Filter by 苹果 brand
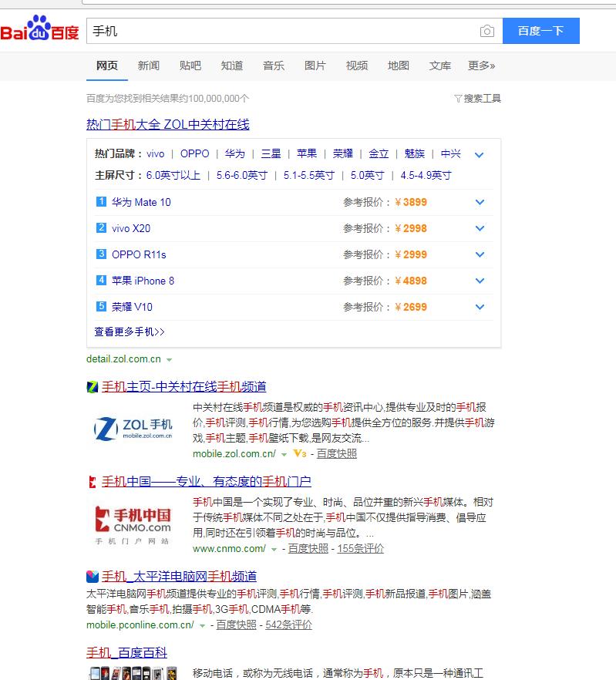Viewport: 616px width, 680px height. (307, 154)
